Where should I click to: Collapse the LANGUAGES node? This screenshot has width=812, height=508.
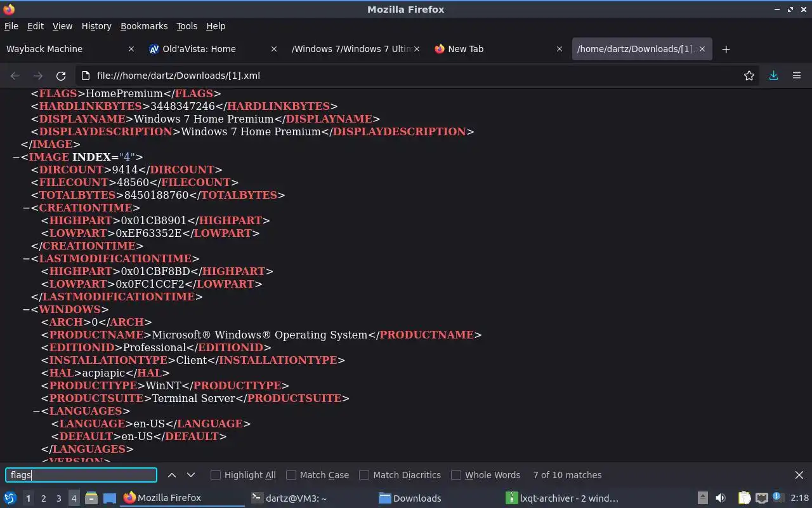tap(36, 411)
